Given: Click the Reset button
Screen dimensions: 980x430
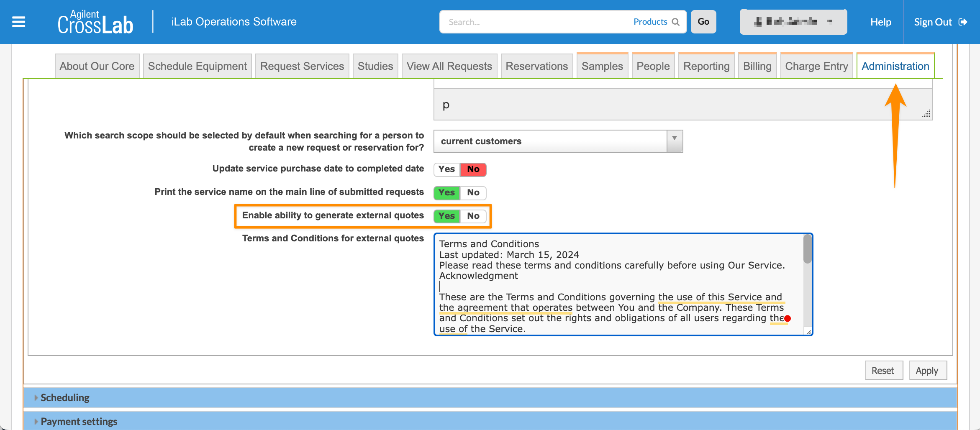Looking at the screenshot, I should click(883, 371).
